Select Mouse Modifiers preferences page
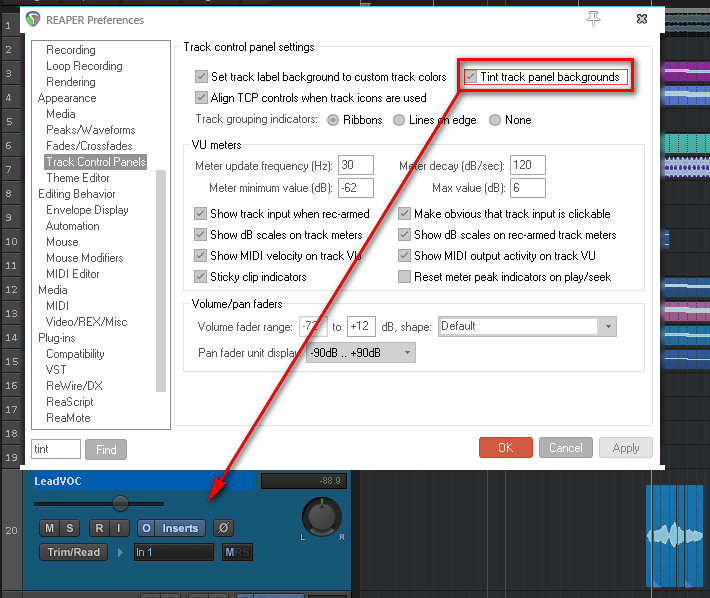The width and height of the screenshot is (710, 598). 85,258
